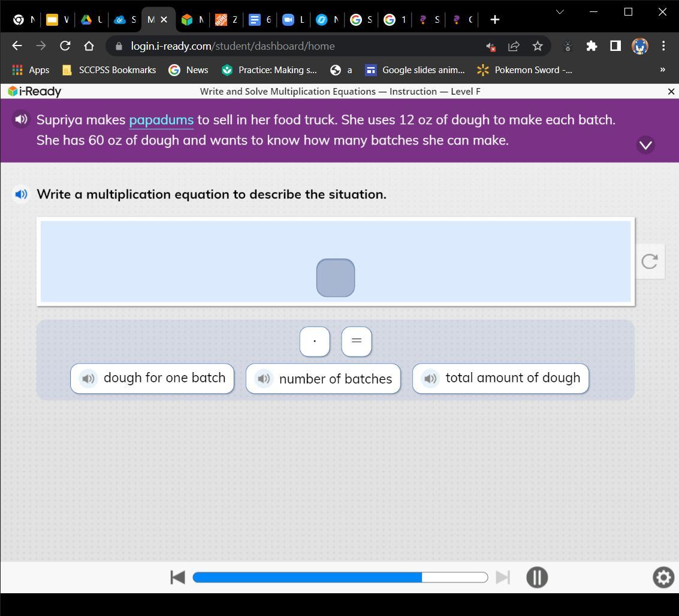Bookmark this page with the star icon
The height and width of the screenshot is (616, 679).
click(x=538, y=46)
